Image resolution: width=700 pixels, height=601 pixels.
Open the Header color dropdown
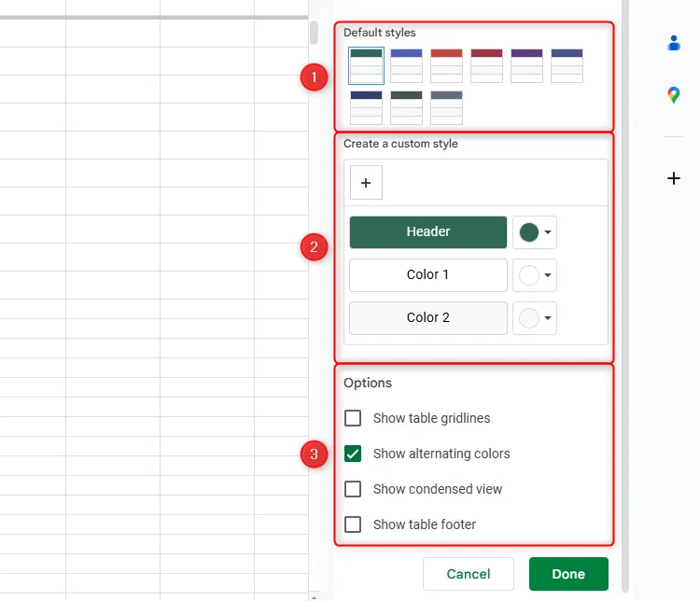pos(535,232)
